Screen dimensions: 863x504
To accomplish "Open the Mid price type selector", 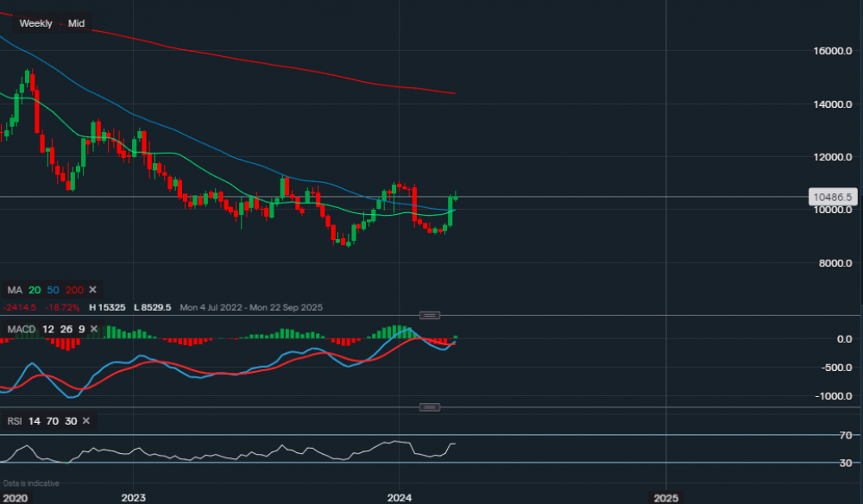I will pyautogui.click(x=76, y=23).
